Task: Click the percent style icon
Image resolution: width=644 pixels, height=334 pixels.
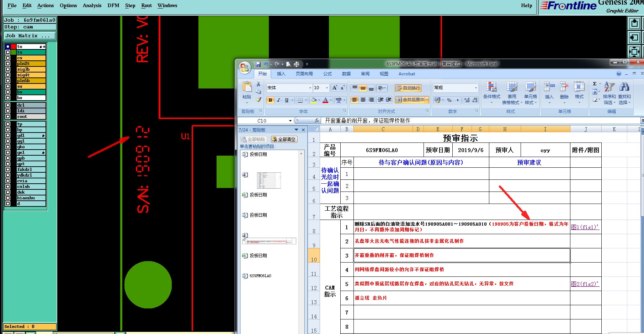Action: pos(449,100)
